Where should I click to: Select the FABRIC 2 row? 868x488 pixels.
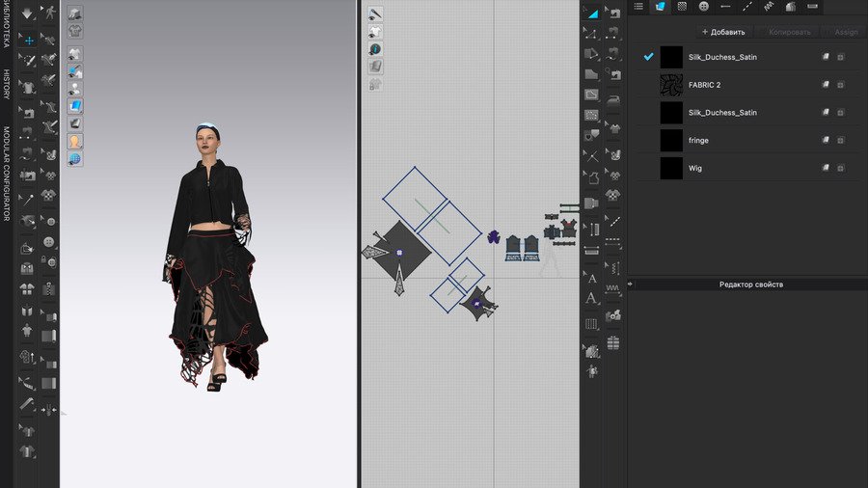pyautogui.click(x=747, y=85)
